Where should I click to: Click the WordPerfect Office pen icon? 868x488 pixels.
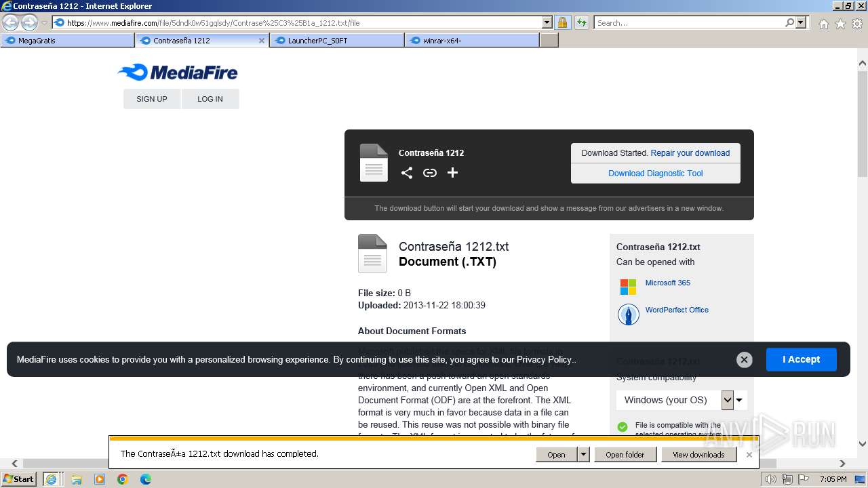[629, 314]
